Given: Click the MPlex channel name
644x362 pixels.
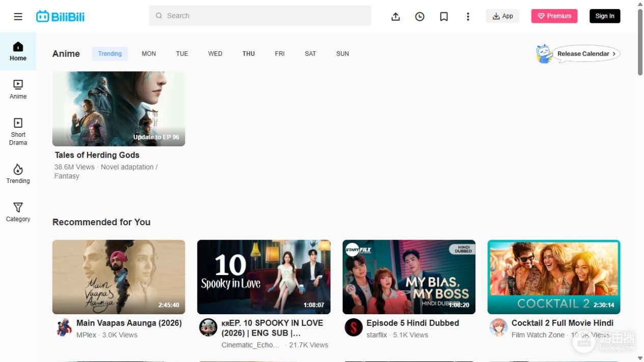Looking at the screenshot, I should (86, 335).
